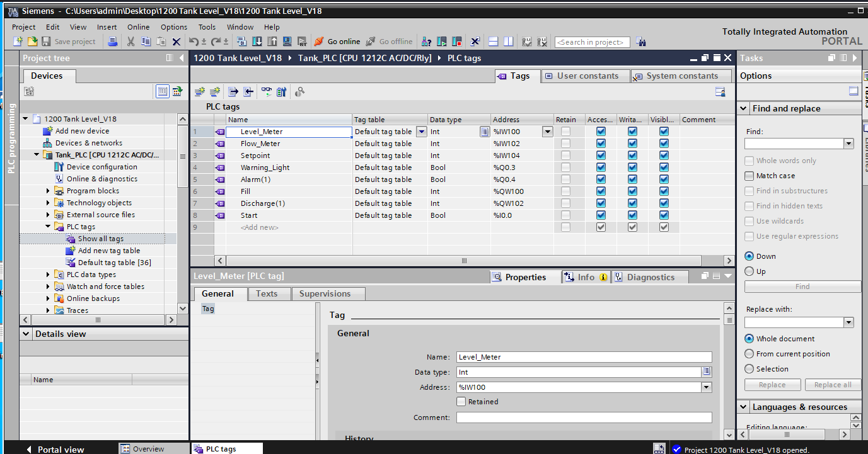This screenshot has width=868, height=454.
Task: Expand the Technology objects node
Action: tap(48, 203)
